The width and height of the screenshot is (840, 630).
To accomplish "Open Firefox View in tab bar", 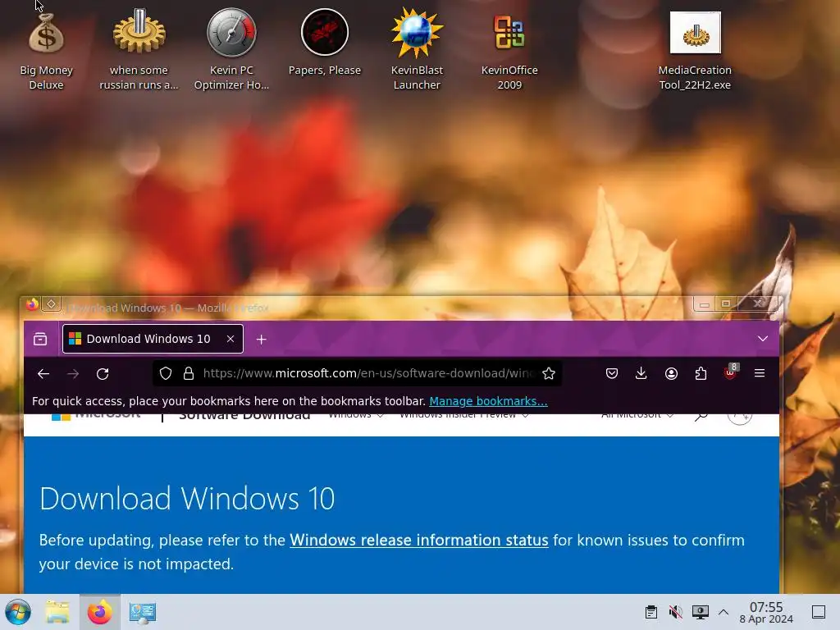I will (x=40, y=339).
